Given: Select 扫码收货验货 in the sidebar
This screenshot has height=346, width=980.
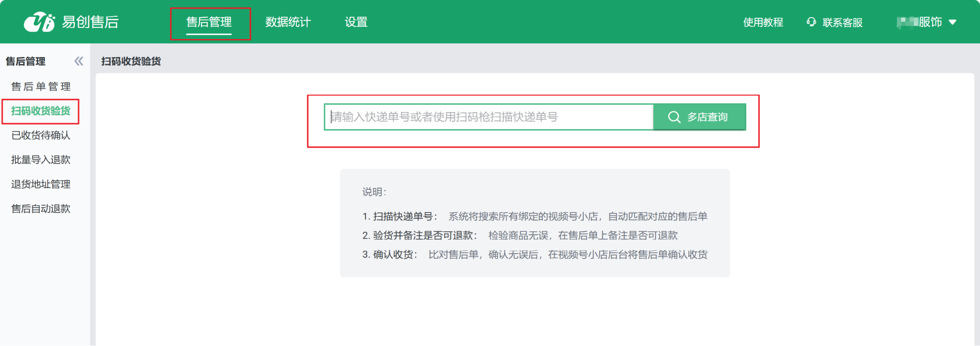Looking at the screenshot, I should [41, 111].
